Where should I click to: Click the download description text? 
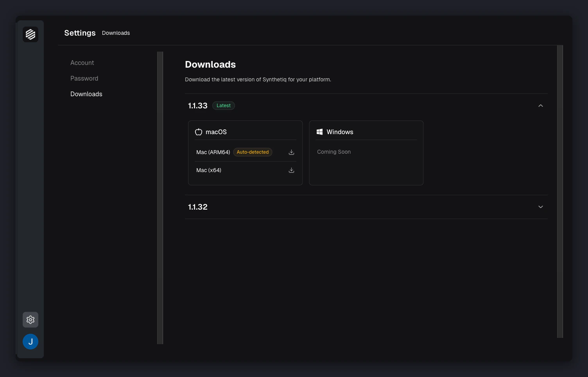[258, 79]
